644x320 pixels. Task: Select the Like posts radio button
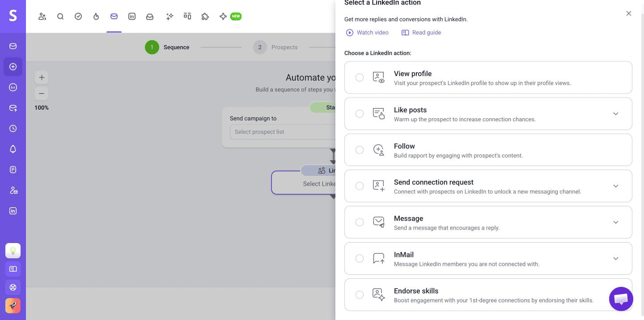pyautogui.click(x=360, y=114)
